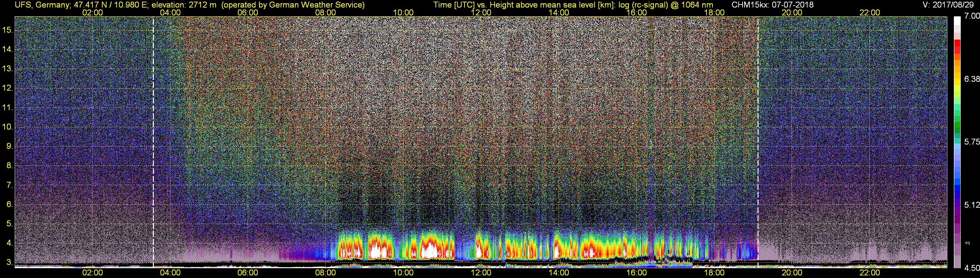
Task: Click the '06:00' label on the top time axis
Action: point(248,12)
